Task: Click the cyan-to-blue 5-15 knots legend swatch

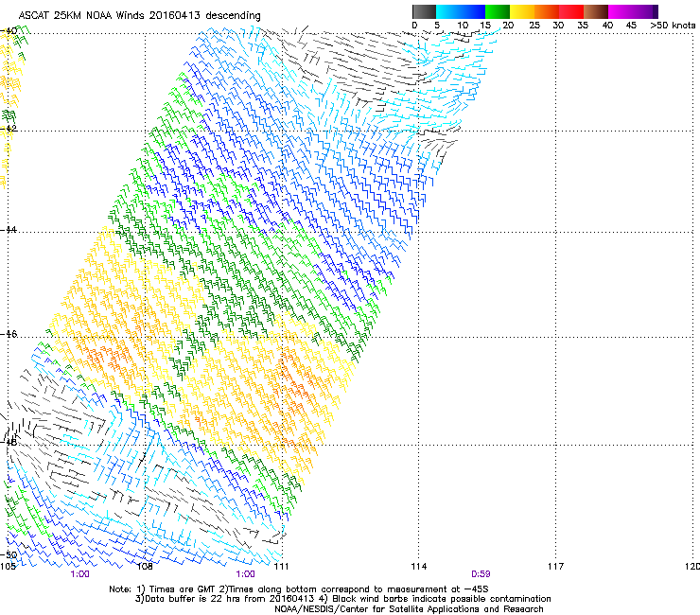Action: click(461, 11)
